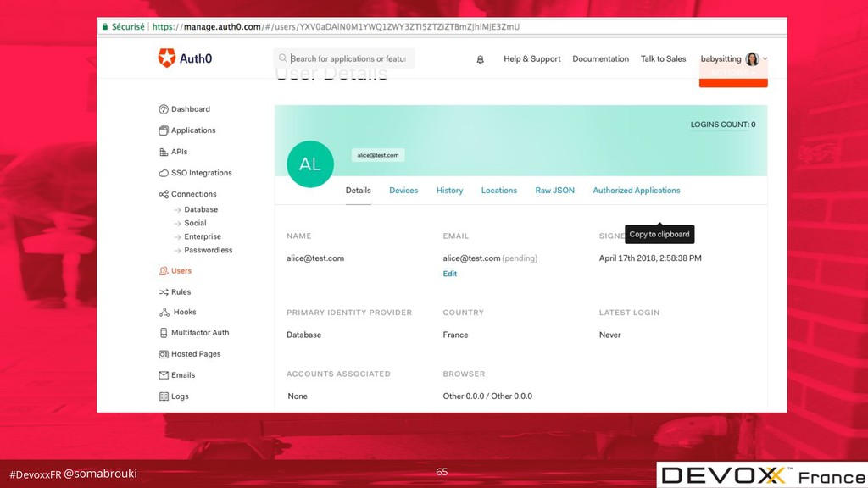Image resolution: width=868 pixels, height=488 pixels.
Task: Open the Social connections sub-item
Action: pos(196,223)
